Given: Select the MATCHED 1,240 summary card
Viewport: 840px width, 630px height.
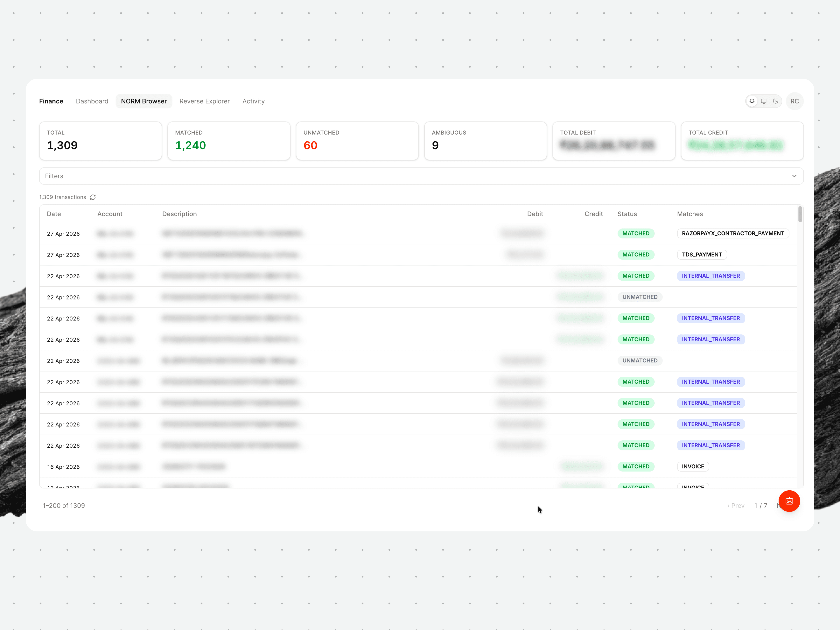Looking at the screenshot, I should 229,141.
